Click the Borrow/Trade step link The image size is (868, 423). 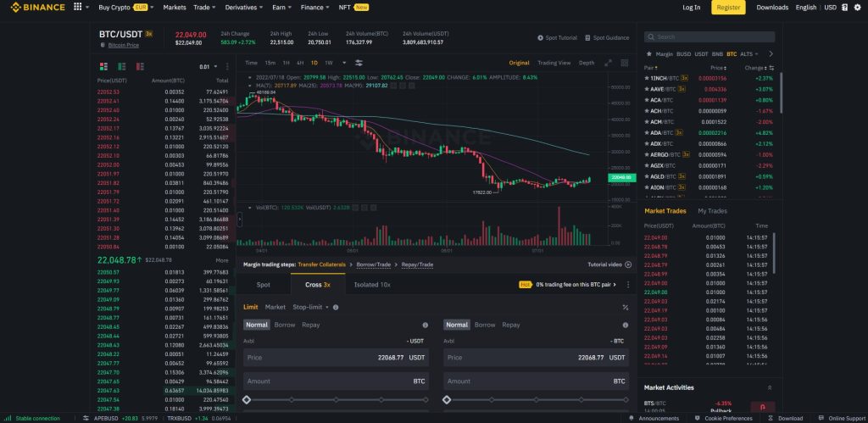coord(374,264)
